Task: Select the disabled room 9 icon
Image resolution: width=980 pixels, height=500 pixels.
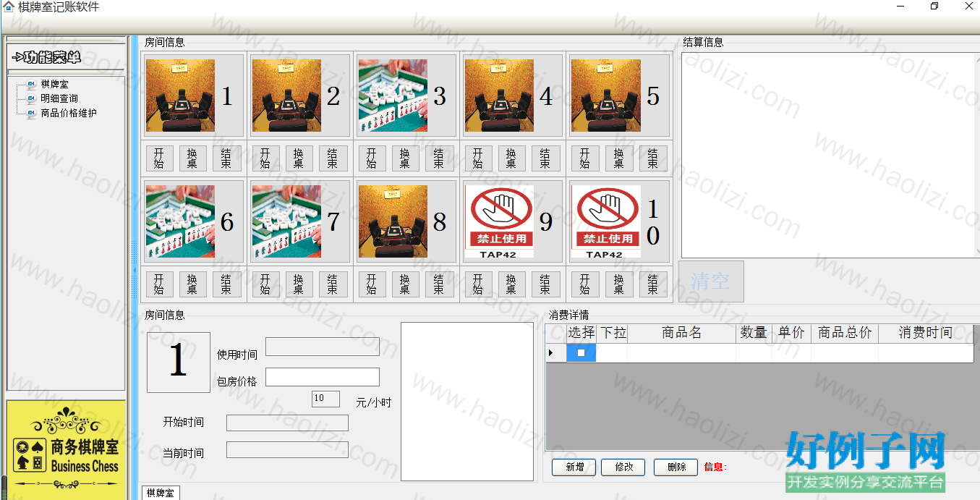Action: 499,221
